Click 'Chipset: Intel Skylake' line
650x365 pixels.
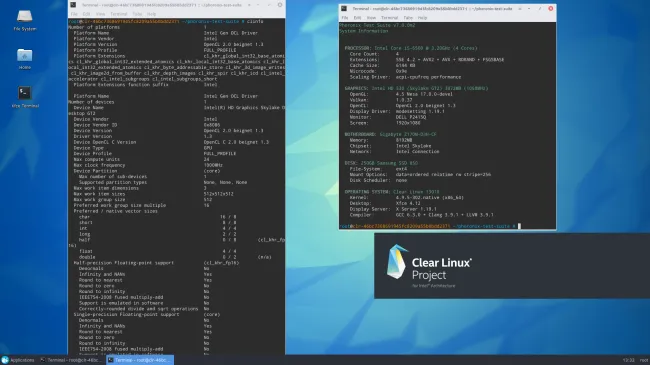tap(390, 146)
